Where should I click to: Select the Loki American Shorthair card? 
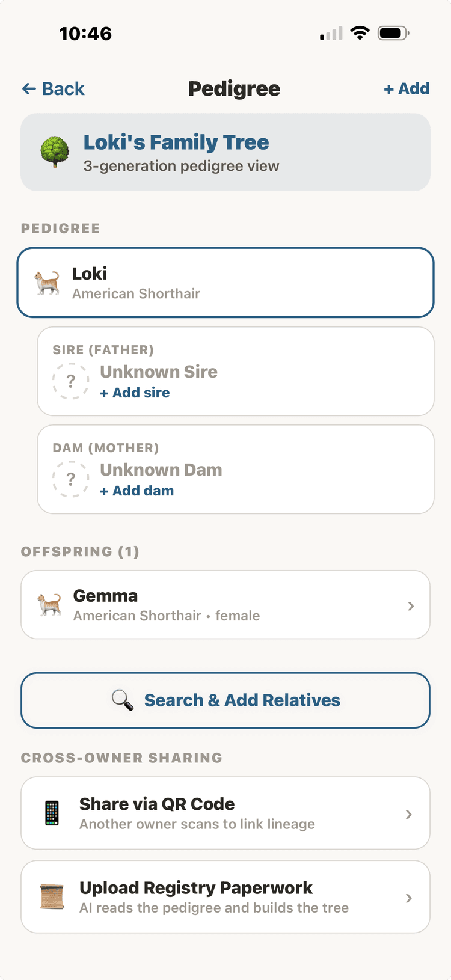click(x=226, y=283)
